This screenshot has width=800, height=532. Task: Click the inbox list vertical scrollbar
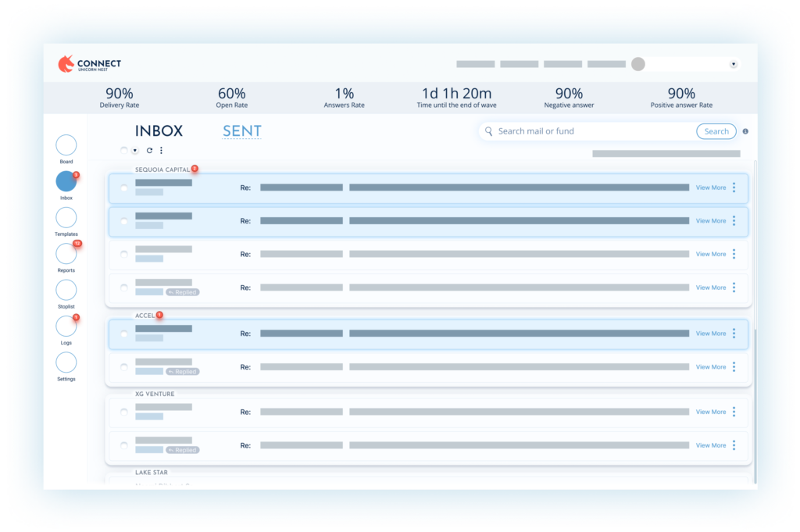point(755,321)
